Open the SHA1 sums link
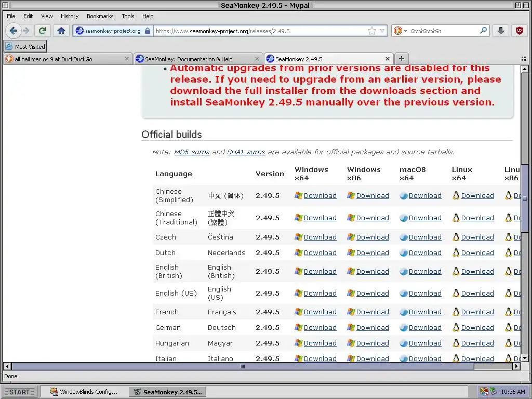532x399 pixels. (246, 152)
